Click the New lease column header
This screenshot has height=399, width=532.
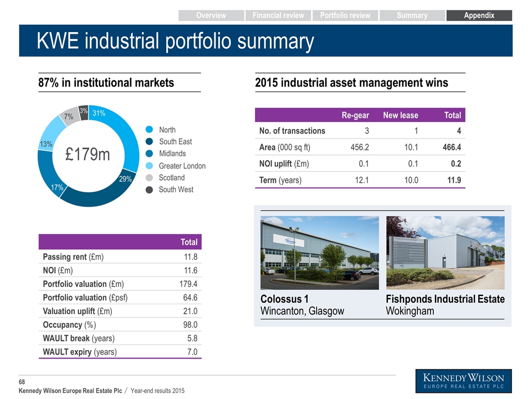401,115
